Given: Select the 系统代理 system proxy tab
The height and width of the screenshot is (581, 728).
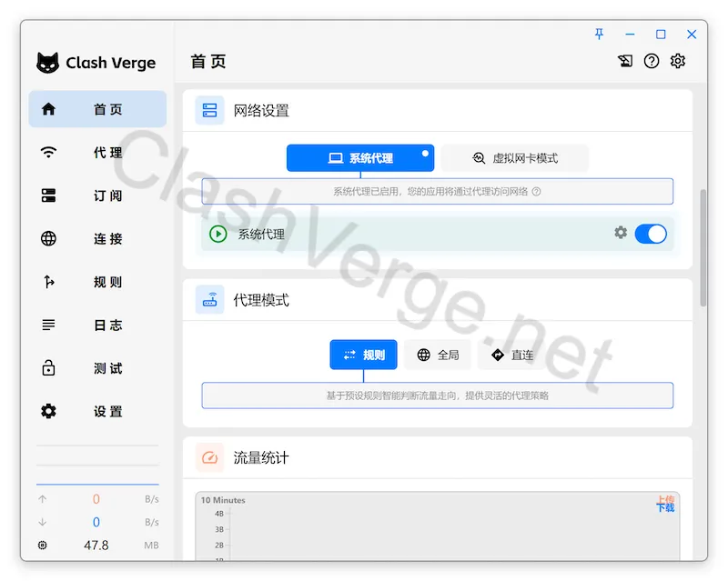Looking at the screenshot, I should click(x=360, y=158).
